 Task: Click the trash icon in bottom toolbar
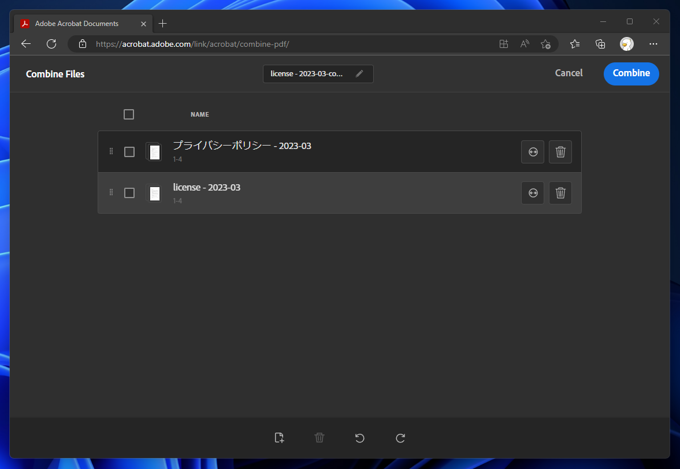point(319,438)
